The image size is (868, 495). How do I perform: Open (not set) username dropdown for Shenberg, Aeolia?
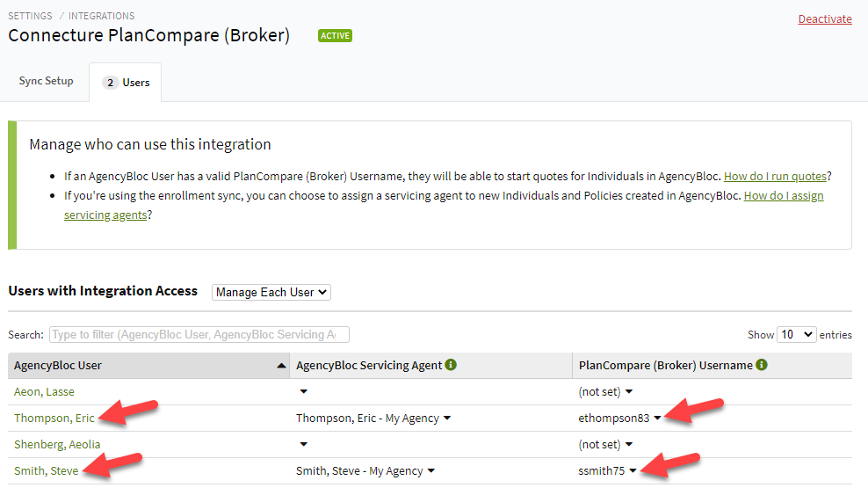[629, 444]
